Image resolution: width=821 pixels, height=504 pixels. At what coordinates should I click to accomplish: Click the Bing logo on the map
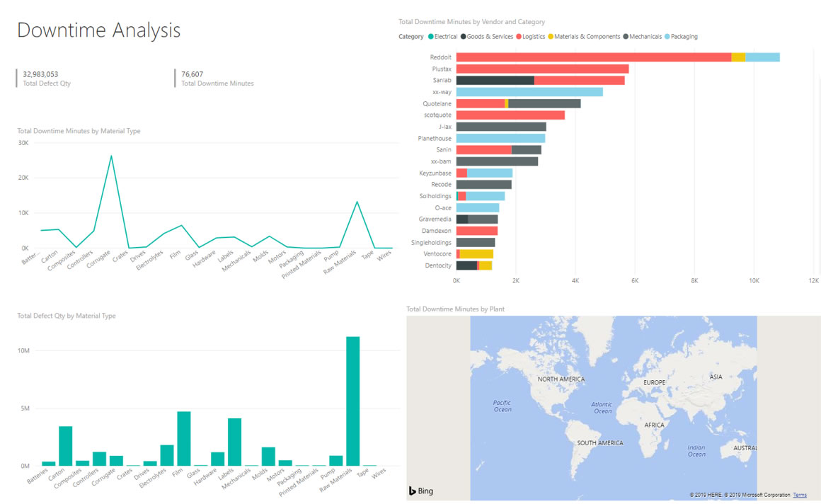click(420, 491)
